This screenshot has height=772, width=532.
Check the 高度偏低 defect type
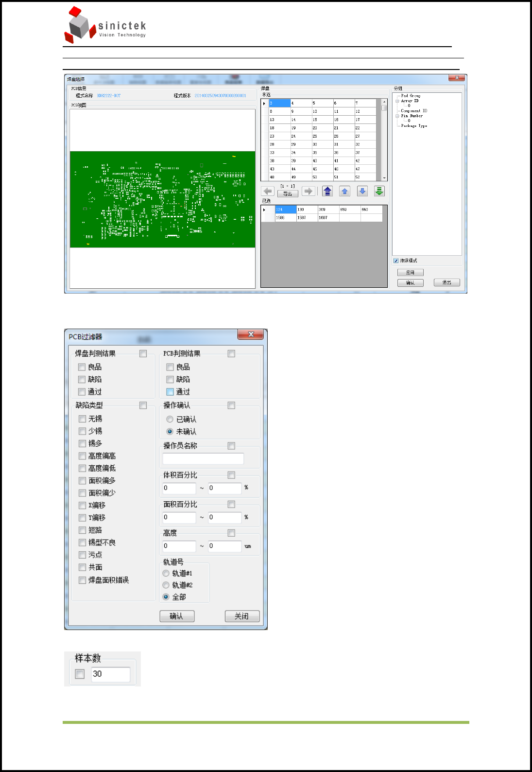(x=82, y=468)
